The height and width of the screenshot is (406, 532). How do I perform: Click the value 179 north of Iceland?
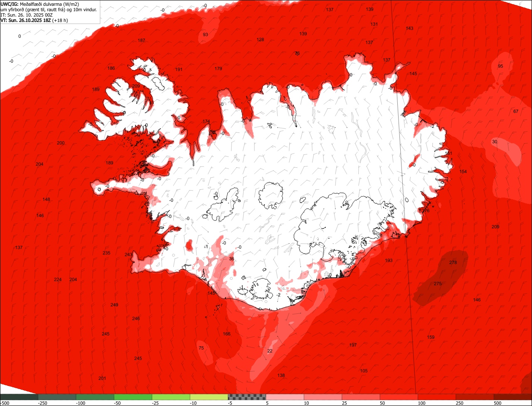[218, 68]
